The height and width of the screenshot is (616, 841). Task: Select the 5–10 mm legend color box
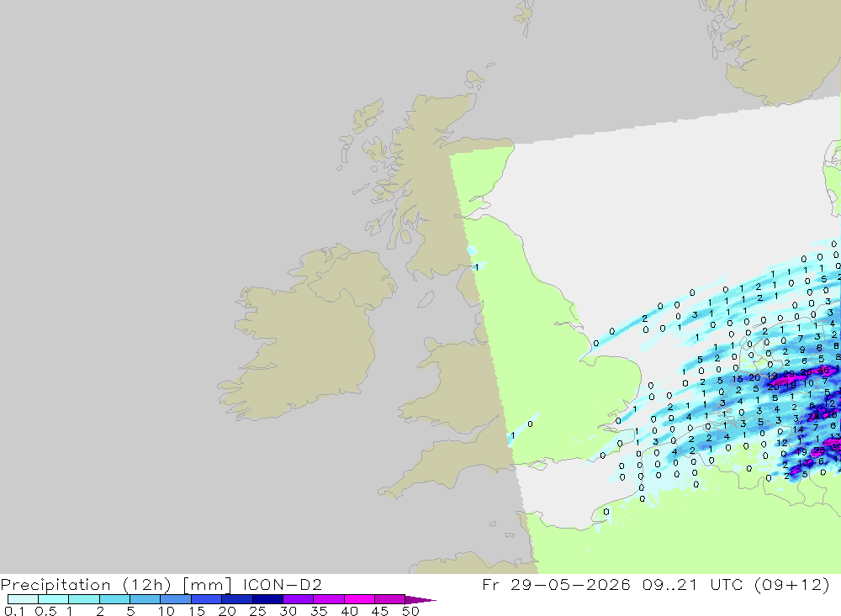tap(145, 599)
